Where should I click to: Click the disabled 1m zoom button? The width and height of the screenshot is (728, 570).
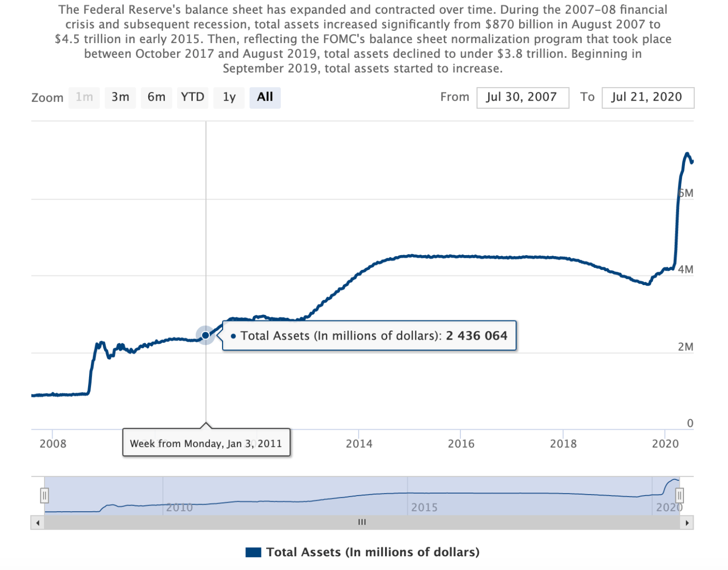84,97
